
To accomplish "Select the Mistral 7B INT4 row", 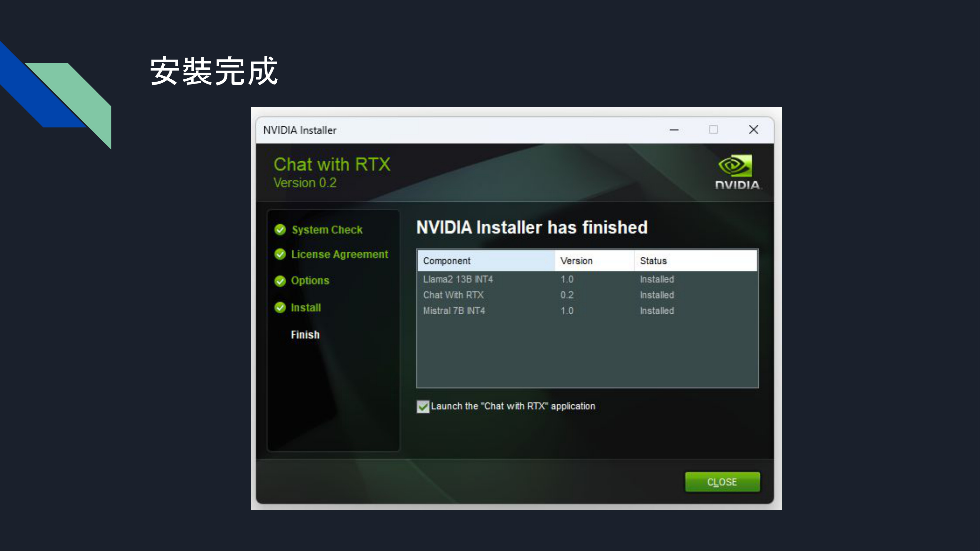I will (x=587, y=311).
